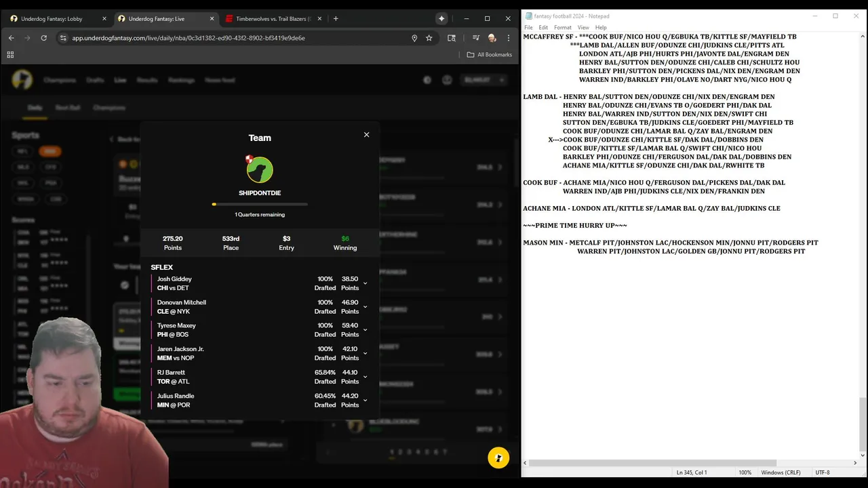The width and height of the screenshot is (868, 488).
Task: Click the location permission icon in address bar
Action: tap(414, 38)
